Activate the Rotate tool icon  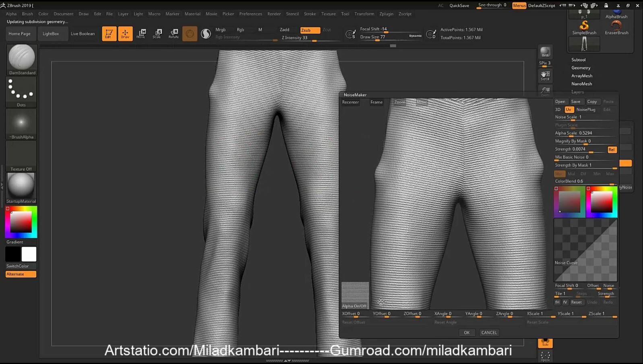click(174, 34)
